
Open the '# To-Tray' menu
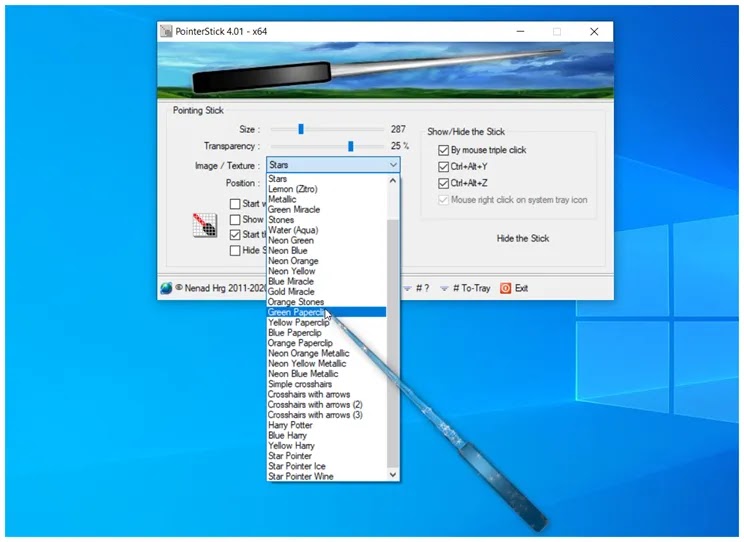point(465,288)
